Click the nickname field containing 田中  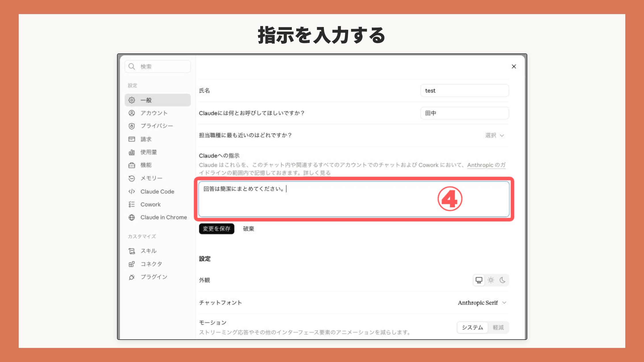(x=465, y=113)
